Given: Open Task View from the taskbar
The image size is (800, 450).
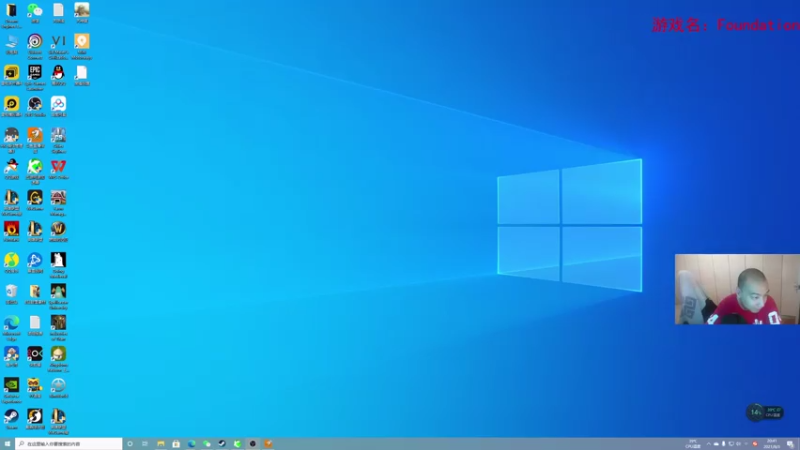Looking at the screenshot, I should pos(145,444).
